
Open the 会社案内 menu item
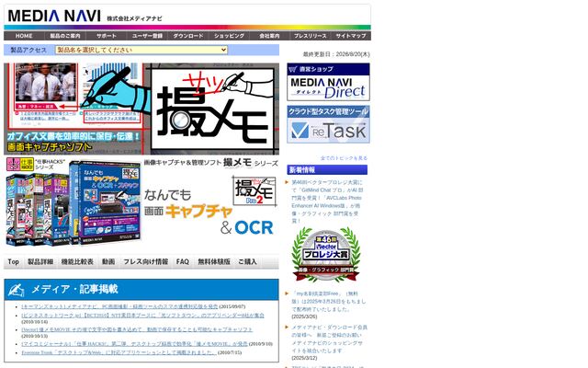(269, 36)
